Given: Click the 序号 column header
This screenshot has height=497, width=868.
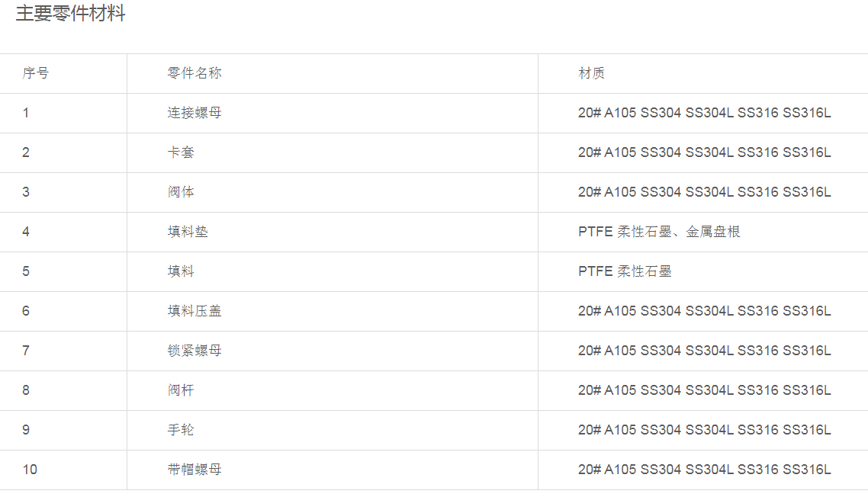Looking at the screenshot, I should tap(36, 73).
